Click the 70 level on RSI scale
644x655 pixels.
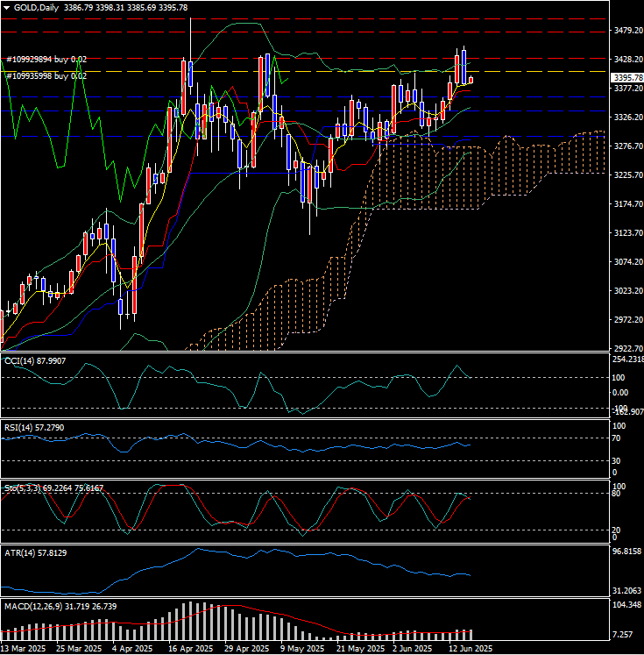[616, 438]
